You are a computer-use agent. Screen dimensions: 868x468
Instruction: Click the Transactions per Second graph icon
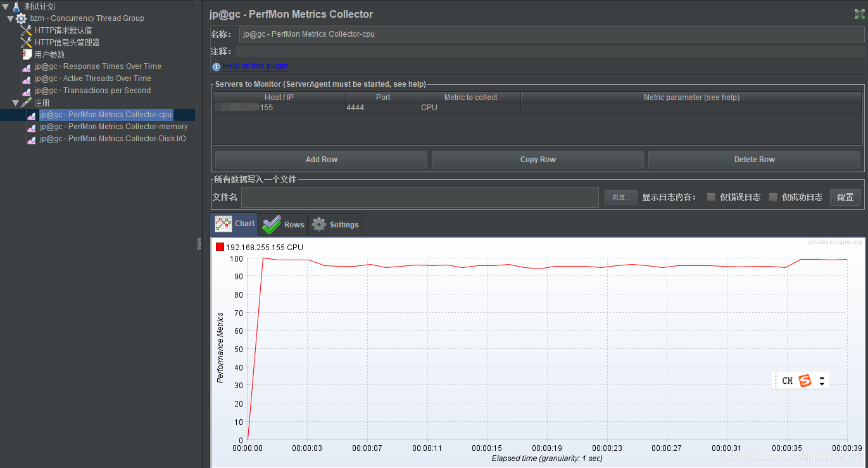pyautogui.click(x=26, y=91)
